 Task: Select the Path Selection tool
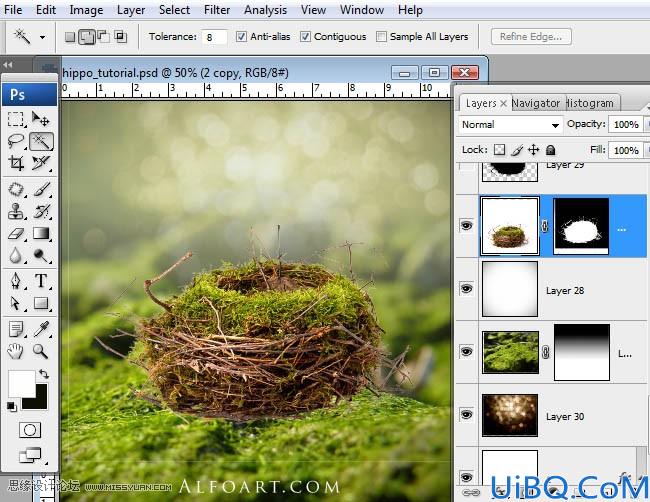click(16, 303)
